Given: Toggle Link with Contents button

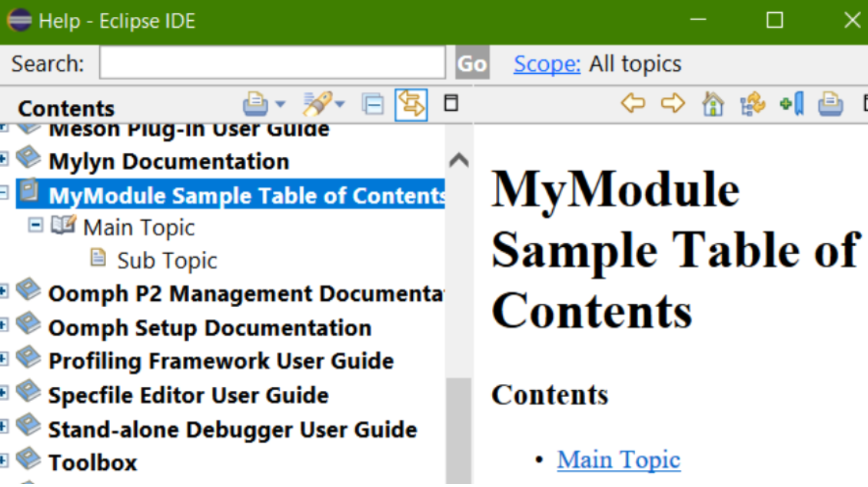Looking at the screenshot, I should coord(411,104).
